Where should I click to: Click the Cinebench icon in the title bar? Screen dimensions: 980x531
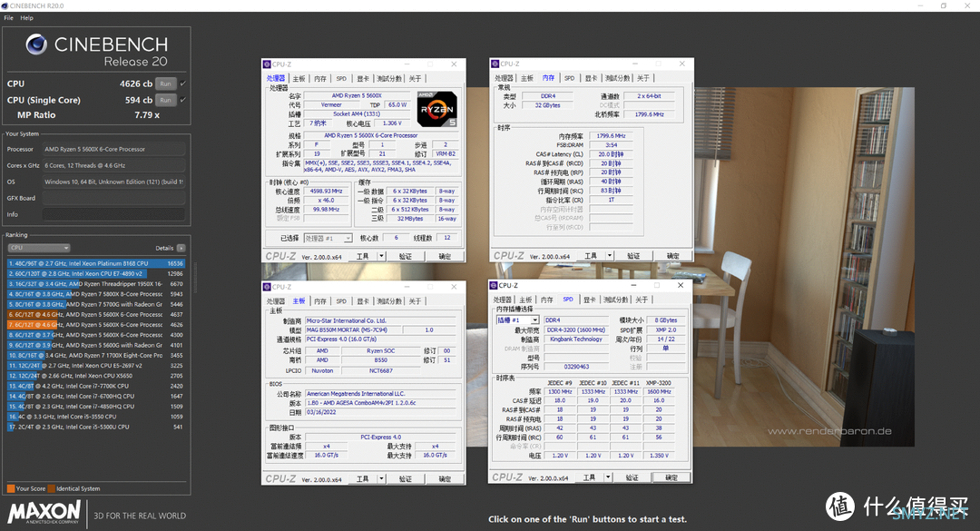pos(5,5)
